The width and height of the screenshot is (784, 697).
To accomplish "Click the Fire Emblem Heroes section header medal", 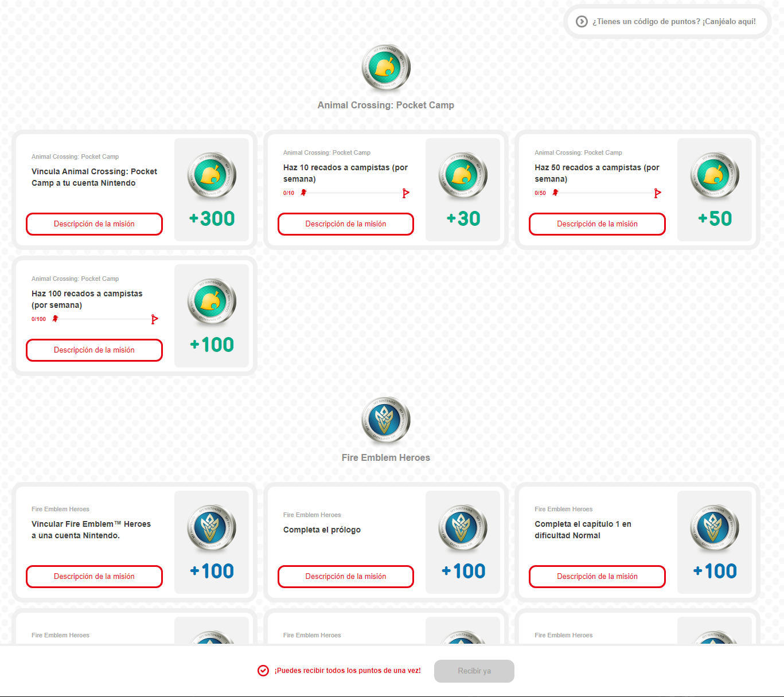I will coord(386,421).
